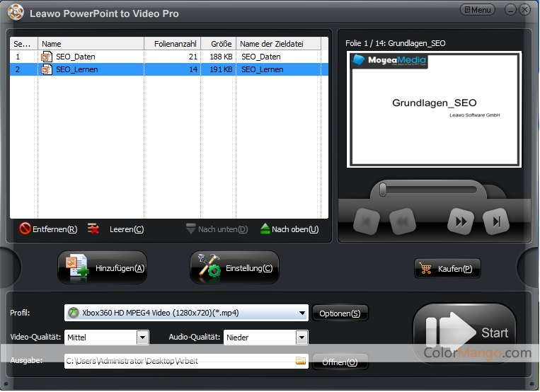Click the add-file icon on Hinzufügen button

point(77,267)
